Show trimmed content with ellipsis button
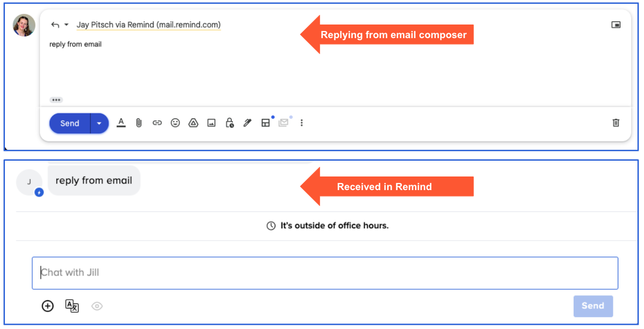 tap(56, 100)
